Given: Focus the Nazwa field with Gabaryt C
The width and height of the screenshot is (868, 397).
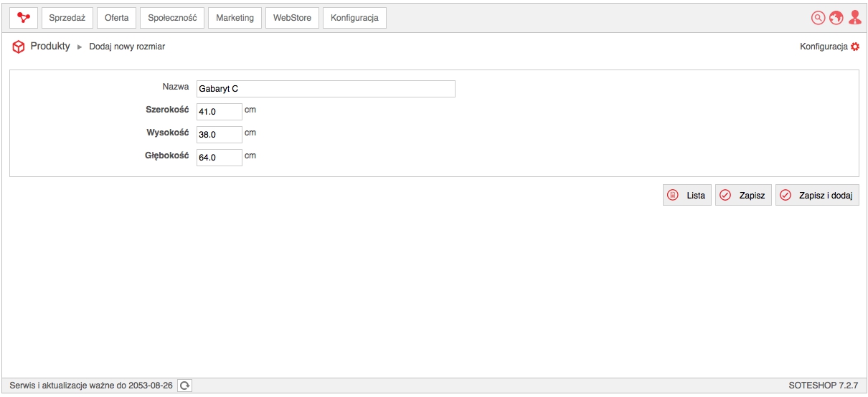Looking at the screenshot, I should [326, 89].
